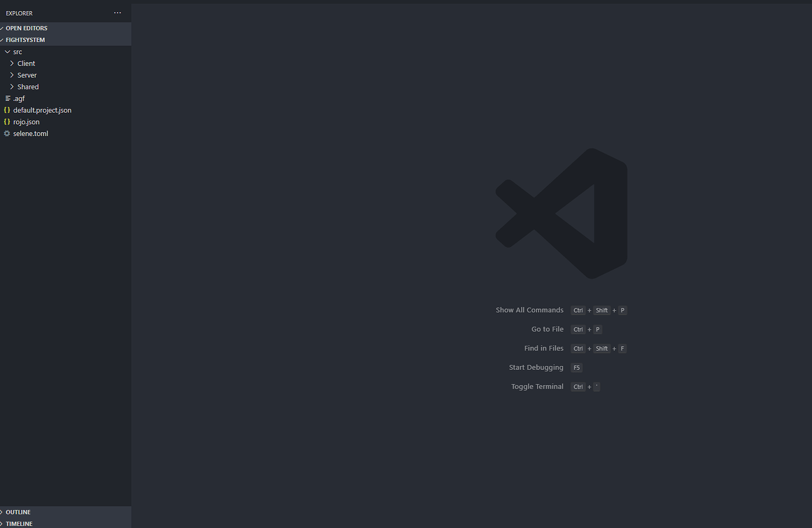Open the .agf file

(x=19, y=99)
